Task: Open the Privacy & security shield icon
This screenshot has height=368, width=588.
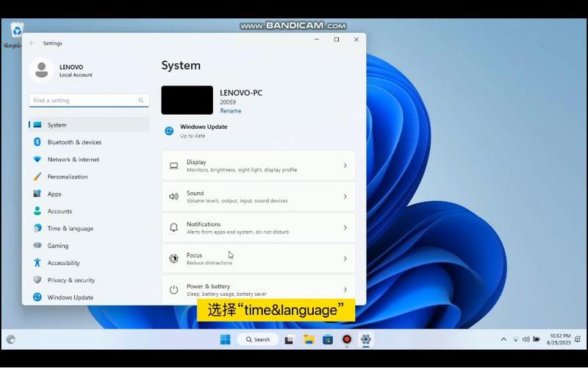Action: [37, 280]
